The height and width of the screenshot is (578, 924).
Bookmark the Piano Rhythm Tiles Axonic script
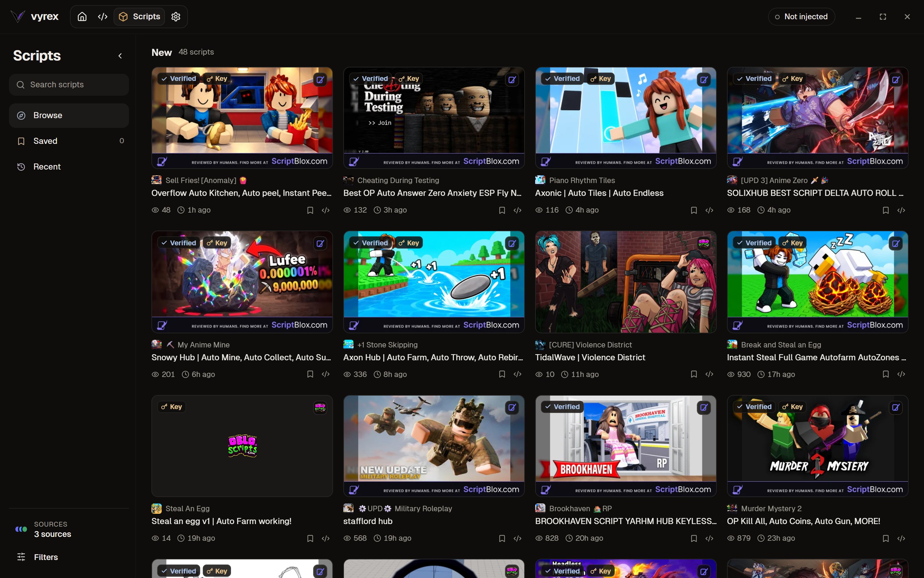(x=694, y=210)
